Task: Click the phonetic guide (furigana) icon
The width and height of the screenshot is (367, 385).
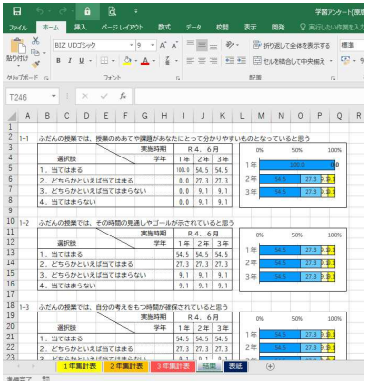Action: (x=168, y=61)
